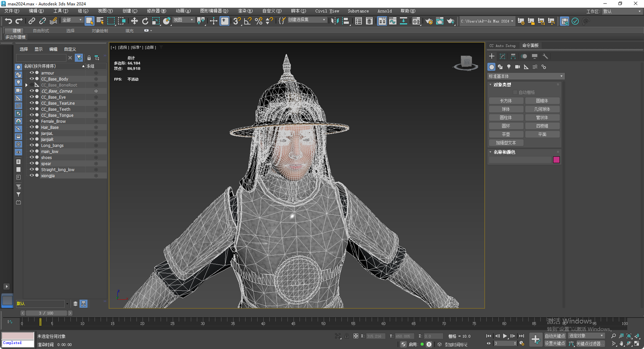Toggle visibility of the spear object
Screen dimensions: 644x349
pos(31,164)
